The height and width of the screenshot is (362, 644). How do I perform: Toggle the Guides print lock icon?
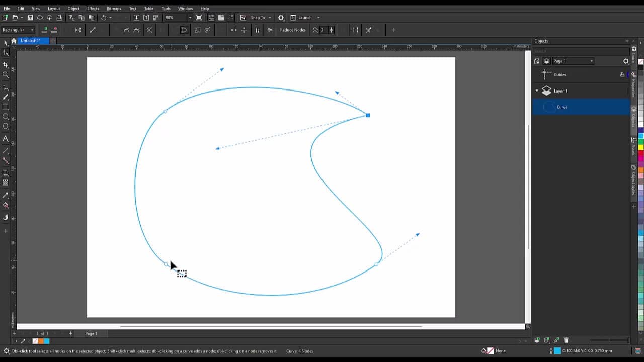[x=622, y=75]
